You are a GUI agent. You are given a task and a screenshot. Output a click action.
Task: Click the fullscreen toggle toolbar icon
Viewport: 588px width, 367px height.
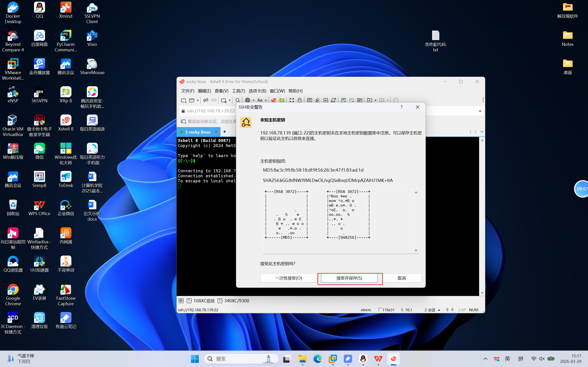pos(291,100)
